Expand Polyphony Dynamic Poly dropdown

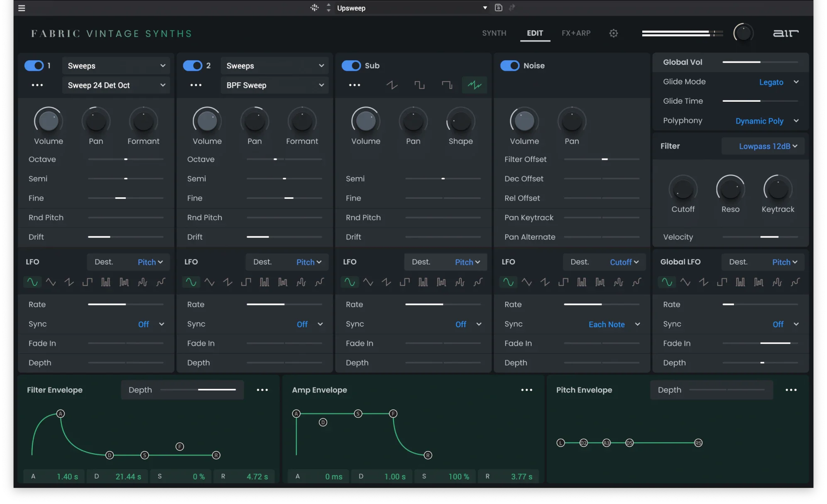pos(767,121)
